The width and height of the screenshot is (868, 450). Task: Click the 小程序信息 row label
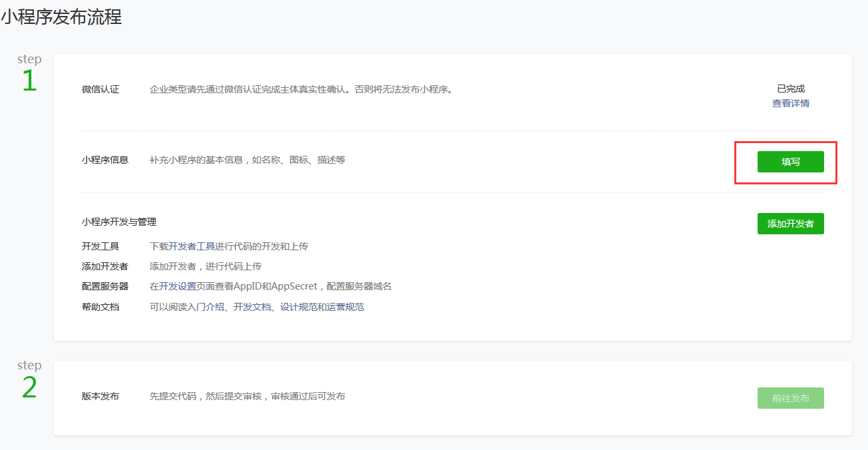tap(105, 160)
